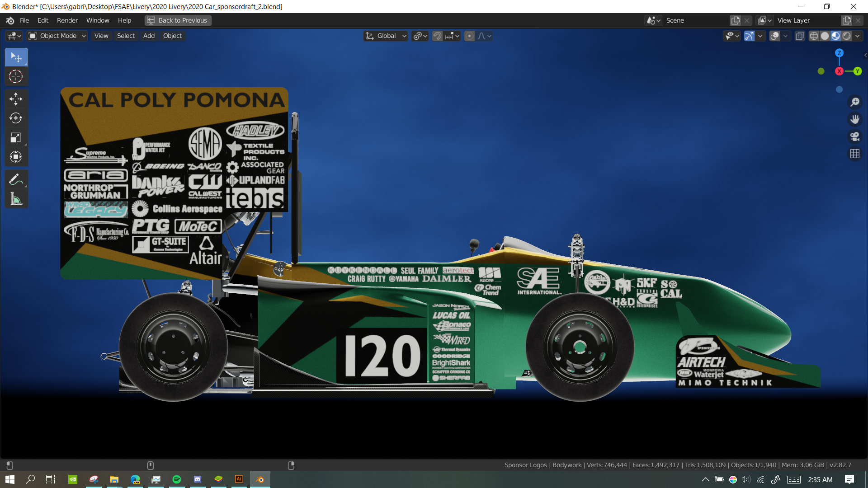Click the pan hand viewport icon
868x488 pixels.
tap(855, 119)
